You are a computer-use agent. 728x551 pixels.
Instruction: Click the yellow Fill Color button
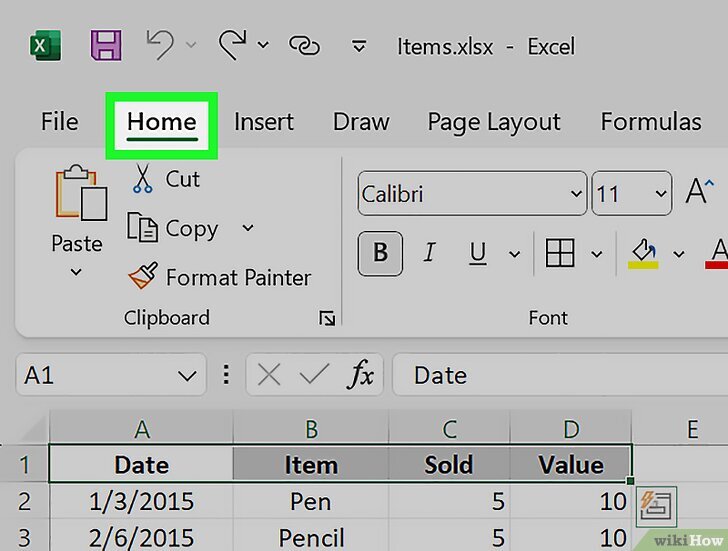(643, 252)
